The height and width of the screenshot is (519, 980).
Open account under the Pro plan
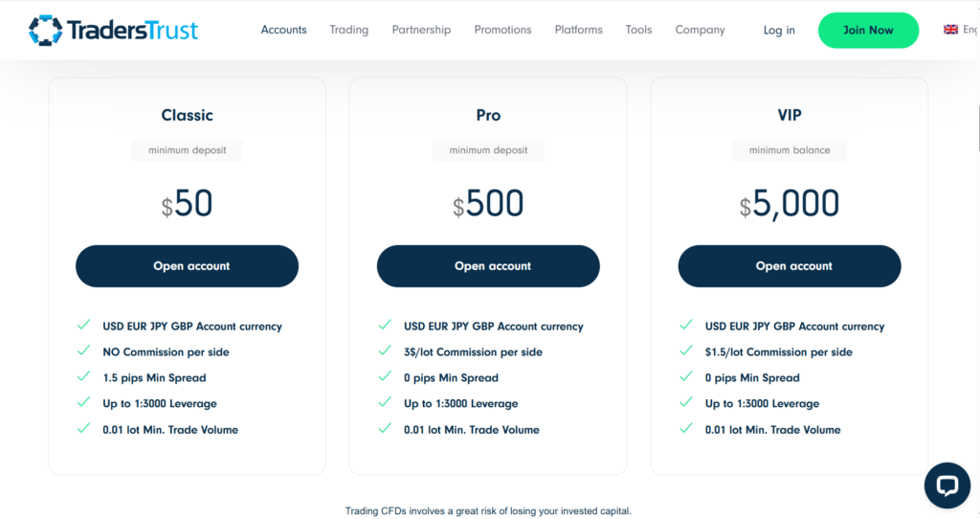click(x=488, y=266)
